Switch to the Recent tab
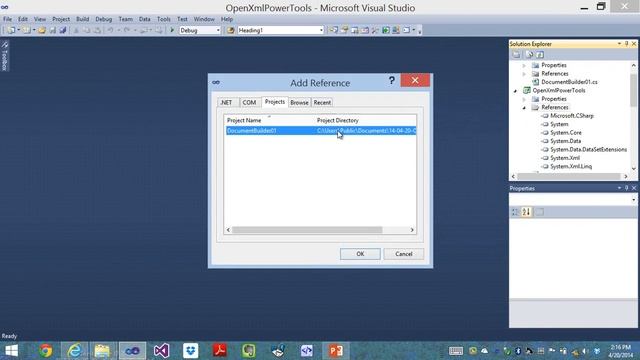This screenshot has height=360, width=640. point(322,102)
